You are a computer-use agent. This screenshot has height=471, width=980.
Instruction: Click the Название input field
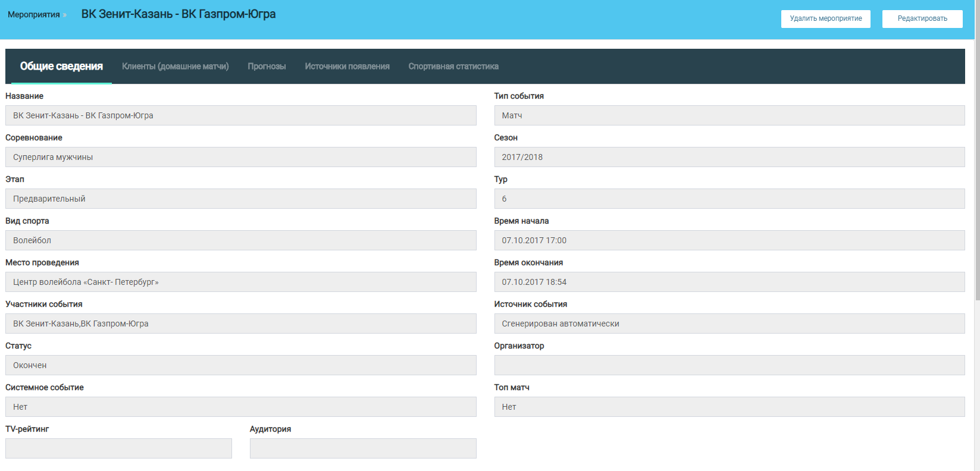240,115
